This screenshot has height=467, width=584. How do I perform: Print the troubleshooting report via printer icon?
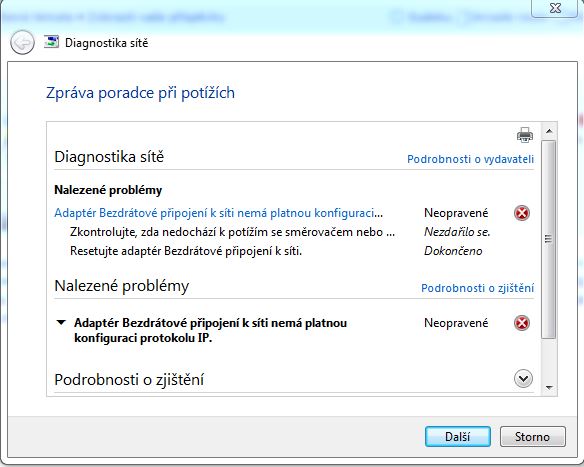pos(524,135)
